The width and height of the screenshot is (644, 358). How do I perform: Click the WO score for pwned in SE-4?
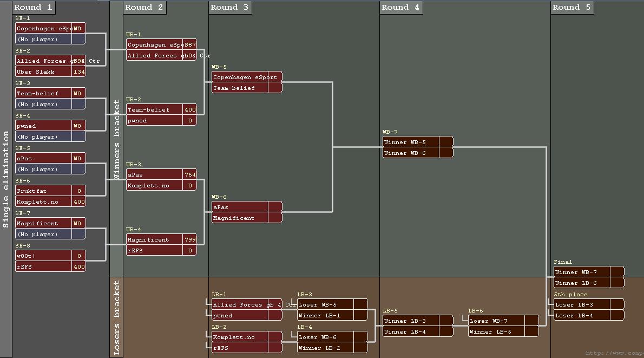[x=79, y=126]
